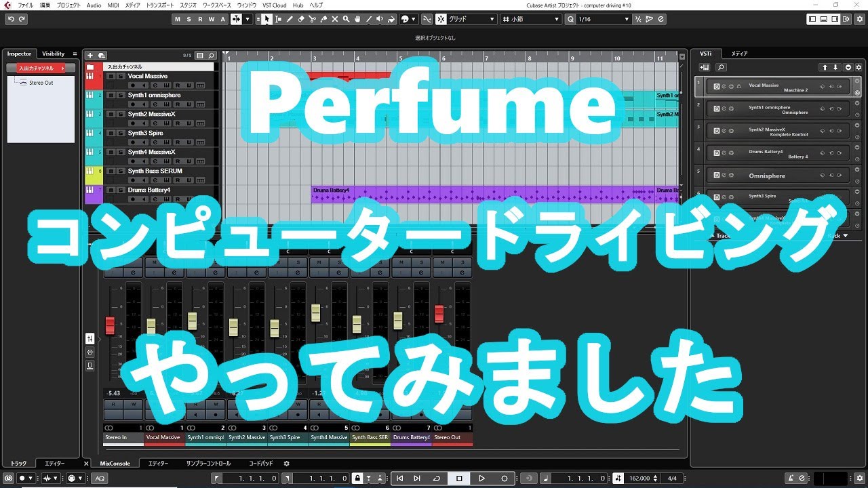
Task: Select the Stereo Out inspector item
Action: coord(41,83)
